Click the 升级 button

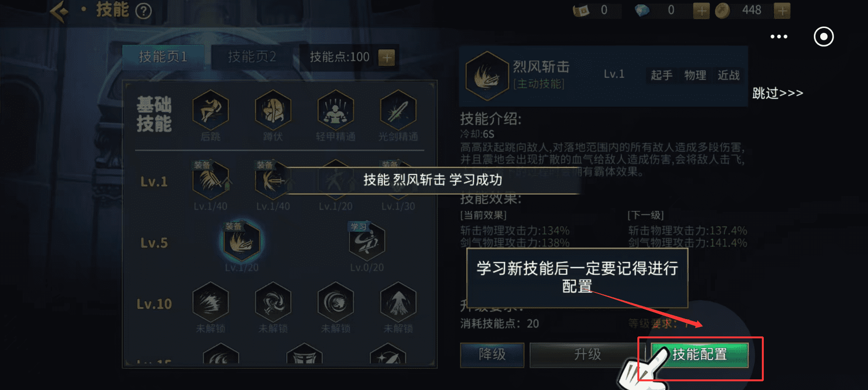click(588, 355)
